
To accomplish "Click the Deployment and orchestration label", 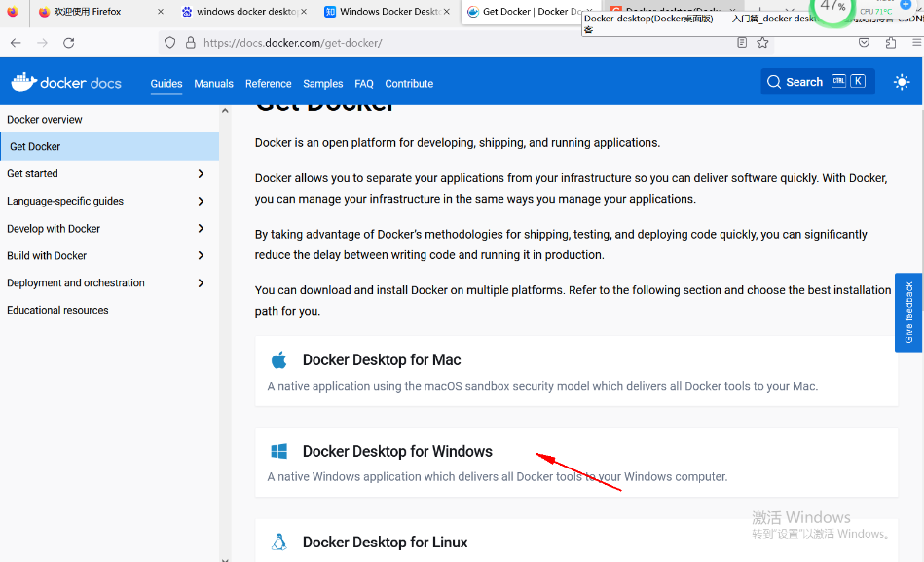I will click(75, 283).
